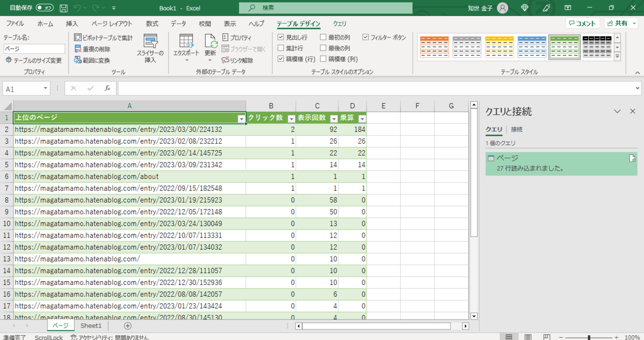Close the Queries & Connections pane
The image size is (644, 340).
632,111
